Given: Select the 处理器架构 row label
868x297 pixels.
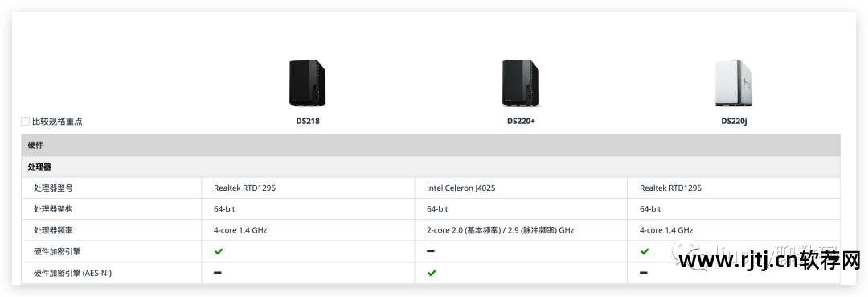Looking at the screenshot, I should pyautogui.click(x=53, y=209).
